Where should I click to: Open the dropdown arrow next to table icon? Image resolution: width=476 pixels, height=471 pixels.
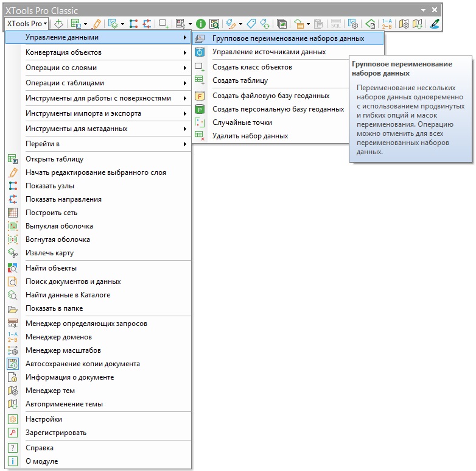coord(86,24)
